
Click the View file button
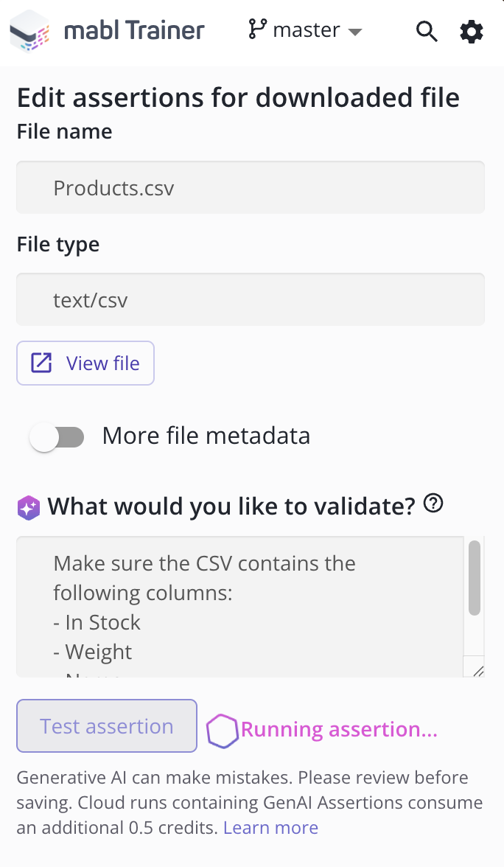point(85,363)
